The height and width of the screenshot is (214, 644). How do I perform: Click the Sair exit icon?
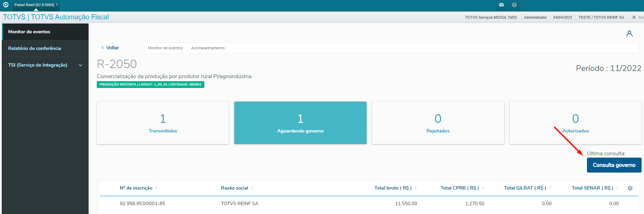pyautogui.click(x=634, y=17)
